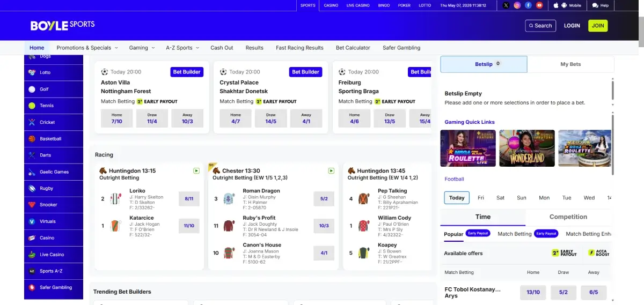The image size is (644, 305).
Task: Select the Lotto sidebar icon
Action: click(32, 72)
